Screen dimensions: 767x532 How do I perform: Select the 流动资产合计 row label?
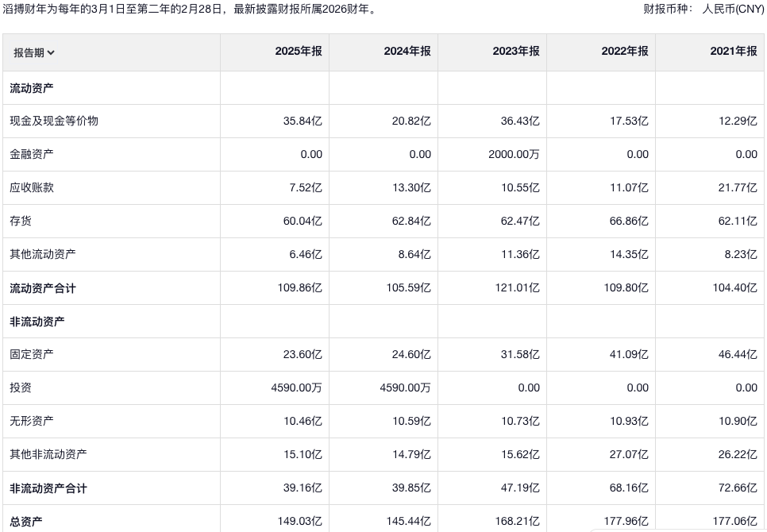click(43, 288)
